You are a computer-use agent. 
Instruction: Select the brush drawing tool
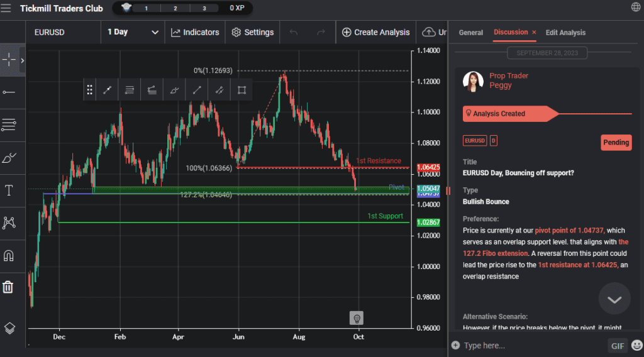9,158
